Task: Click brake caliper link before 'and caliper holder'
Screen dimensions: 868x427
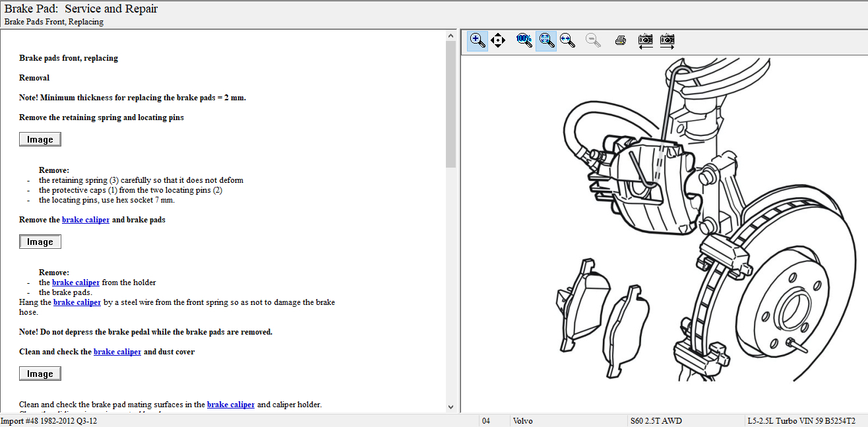Action: pos(231,405)
